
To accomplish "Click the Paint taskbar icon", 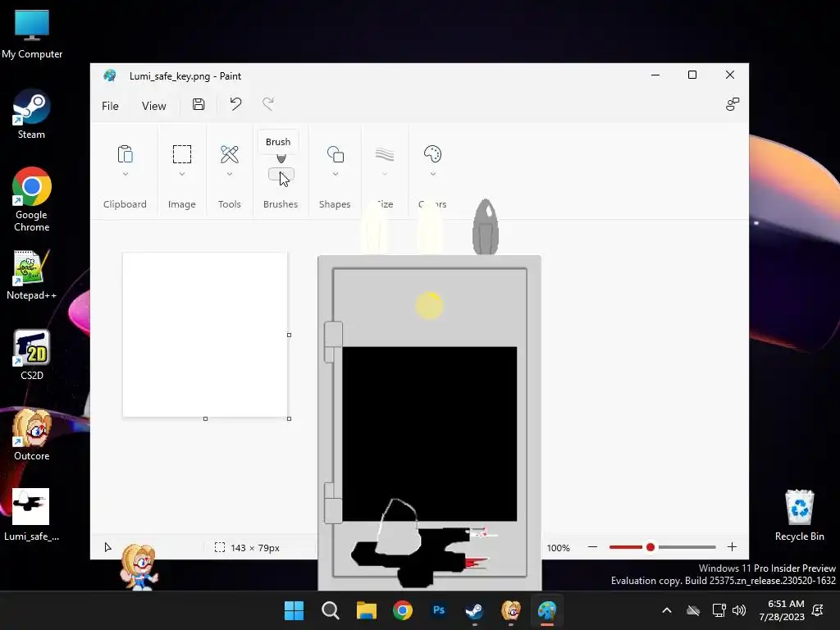I will (547, 610).
